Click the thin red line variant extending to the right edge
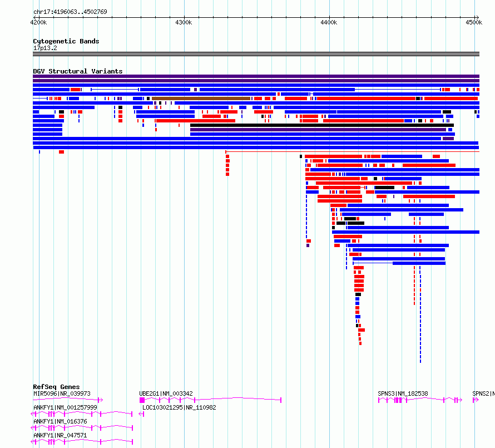495x448 pixels. pos(352,152)
